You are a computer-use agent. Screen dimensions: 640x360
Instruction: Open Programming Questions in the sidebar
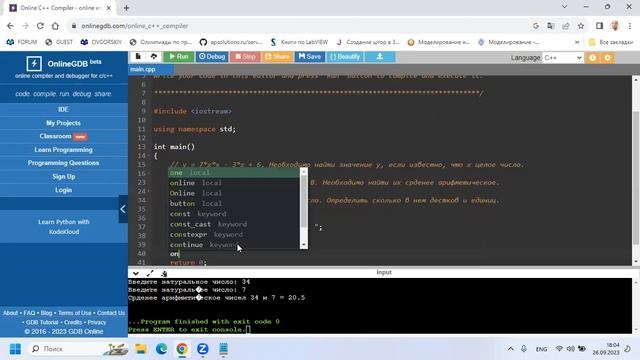pos(63,163)
